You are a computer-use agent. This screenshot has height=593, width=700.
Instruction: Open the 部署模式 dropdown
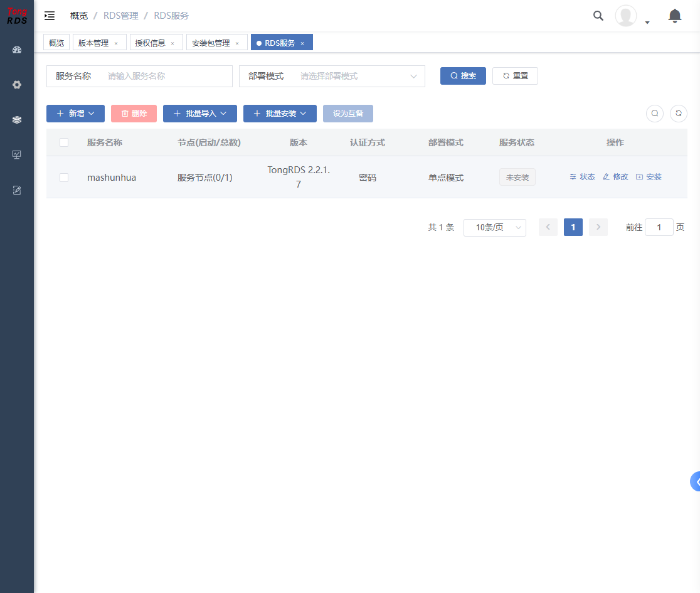[332, 77]
